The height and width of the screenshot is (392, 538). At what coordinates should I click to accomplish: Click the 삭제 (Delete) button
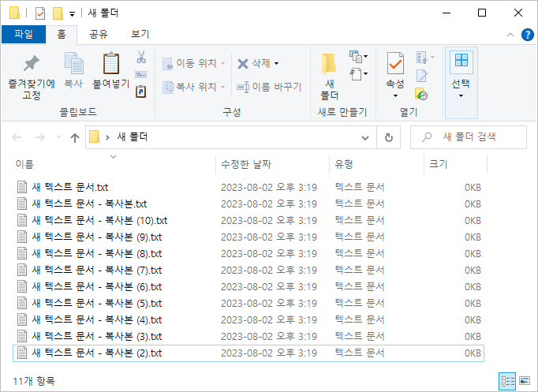[254, 63]
